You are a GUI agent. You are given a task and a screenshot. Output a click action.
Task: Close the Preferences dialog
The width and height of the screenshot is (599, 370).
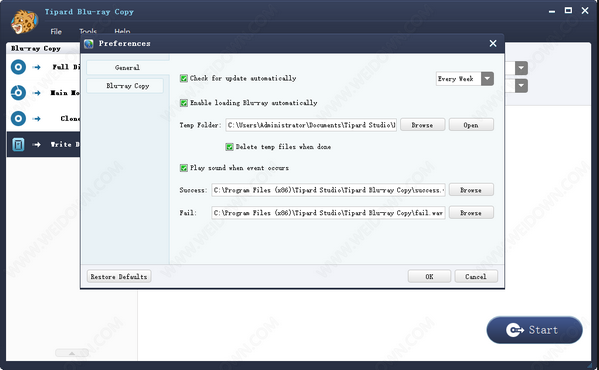pos(493,44)
